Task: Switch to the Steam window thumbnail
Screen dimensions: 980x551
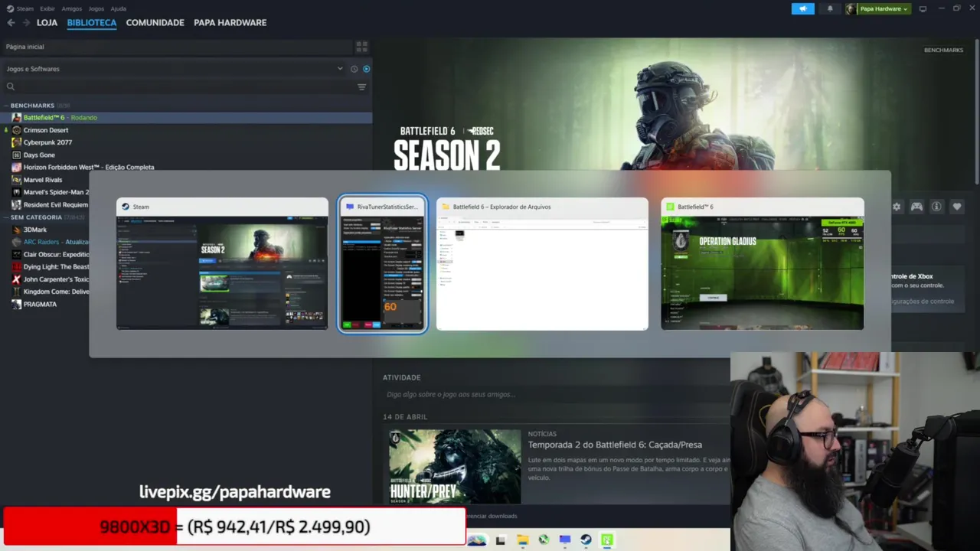Action: click(222, 264)
